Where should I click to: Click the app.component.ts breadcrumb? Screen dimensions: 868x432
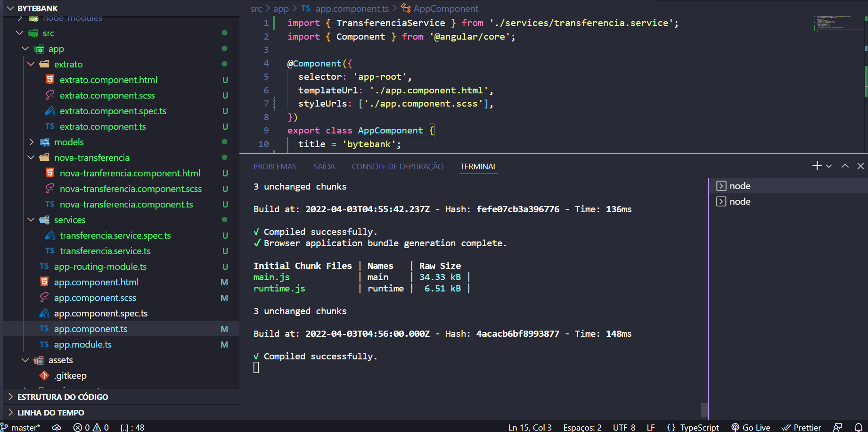click(x=352, y=8)
